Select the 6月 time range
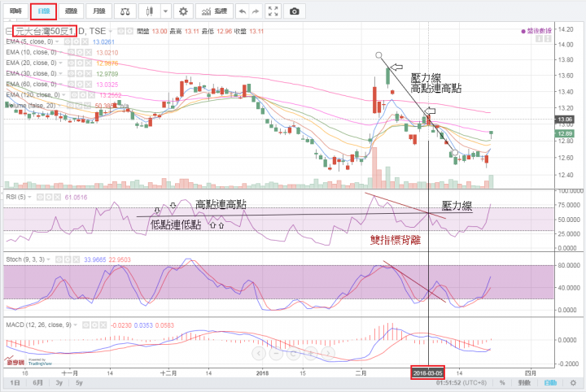The image size is (586, 392). (x=37, y=382)
